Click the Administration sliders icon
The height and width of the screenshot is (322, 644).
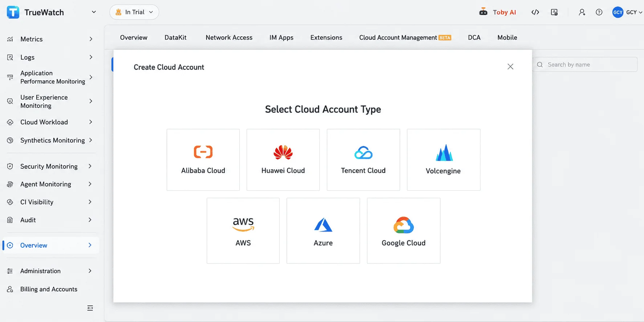tap(10, 271)
